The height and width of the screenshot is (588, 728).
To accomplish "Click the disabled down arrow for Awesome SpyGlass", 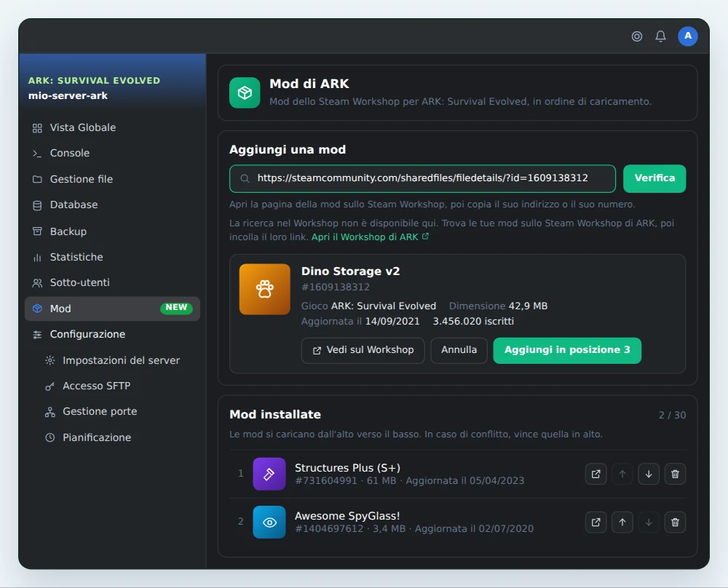I will point(649,522).
